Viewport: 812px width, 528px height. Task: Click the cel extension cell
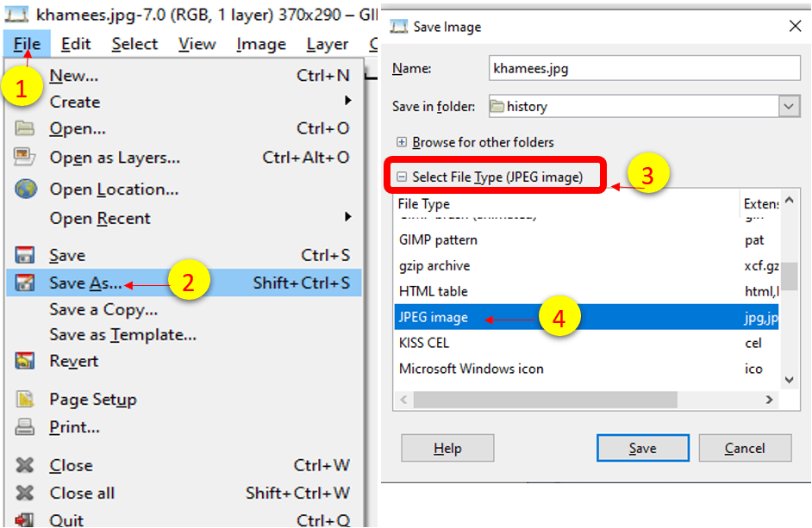point(753,343)
